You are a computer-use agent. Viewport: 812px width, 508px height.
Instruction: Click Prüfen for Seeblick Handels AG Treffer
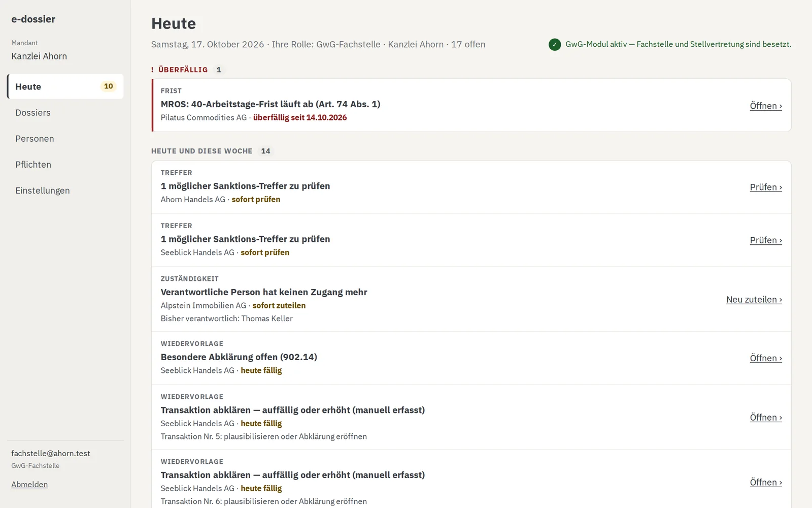tap(766, 240)
